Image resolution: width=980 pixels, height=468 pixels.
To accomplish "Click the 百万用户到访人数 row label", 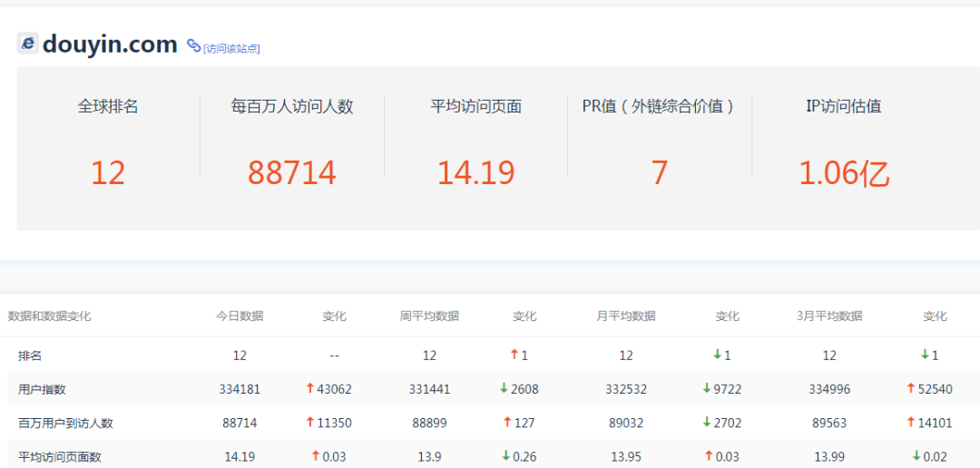I will click(65, 423).
